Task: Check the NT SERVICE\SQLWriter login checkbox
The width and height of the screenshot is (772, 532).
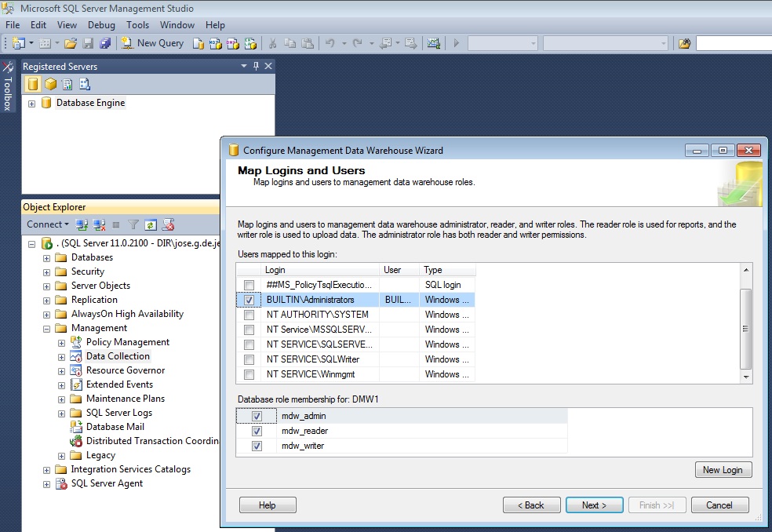Action: [x=249, y=359]
